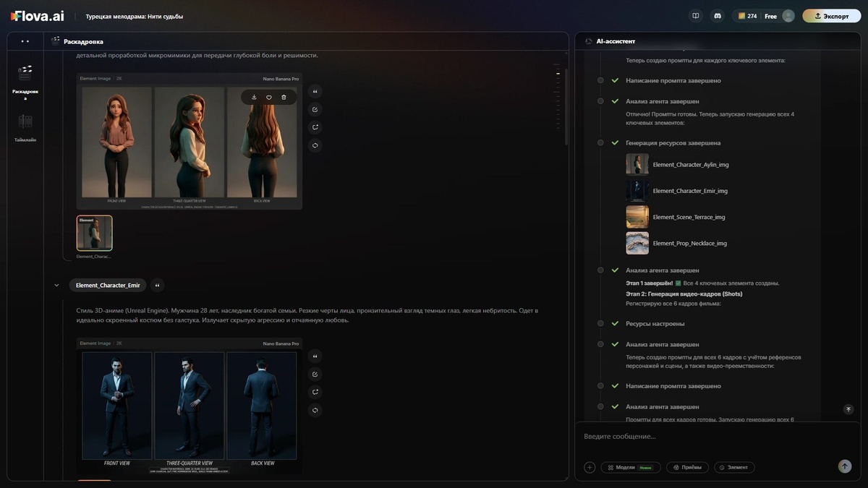Click 'Этап 2: Генерация видео-кадров (Shots)' text
The width and height of the screenshot is (868, 488).
tap(684, 294)
